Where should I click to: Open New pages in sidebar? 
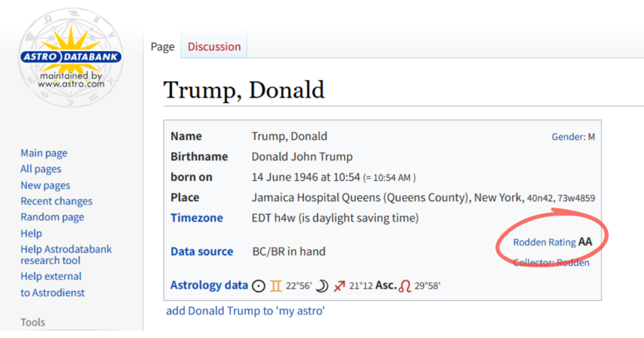pos(45,185)
